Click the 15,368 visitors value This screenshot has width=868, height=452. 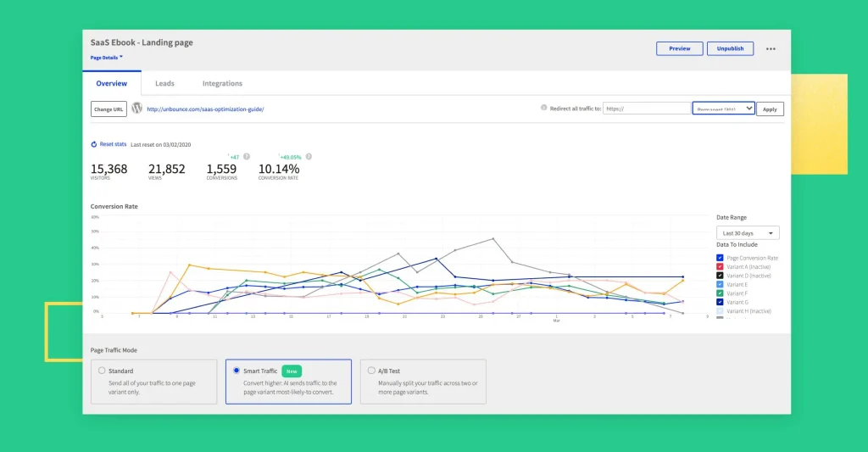(x=109, y=169)
